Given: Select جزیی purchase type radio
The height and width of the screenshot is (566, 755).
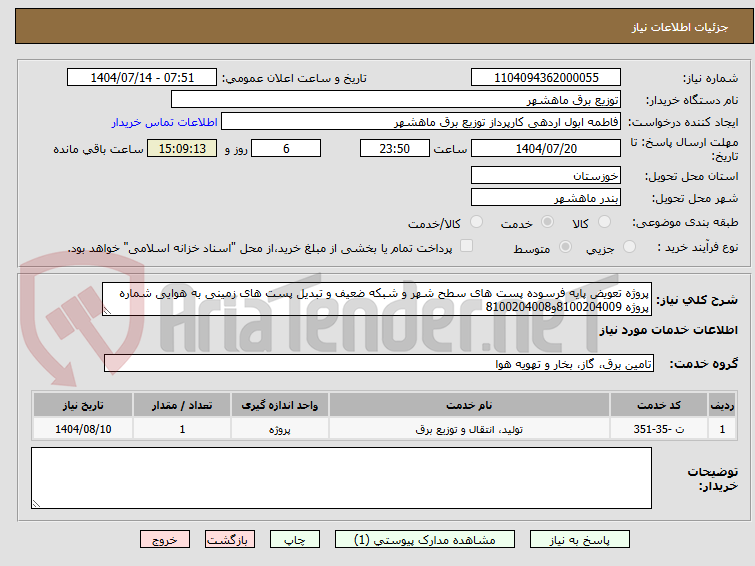Looking at the screenshot, I should coord(629,247).
